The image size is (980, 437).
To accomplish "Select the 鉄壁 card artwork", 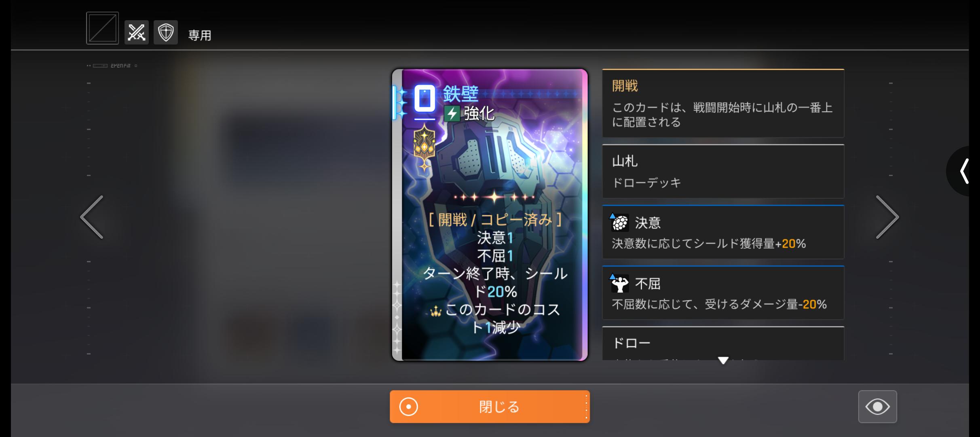I will tap(490, 215).
